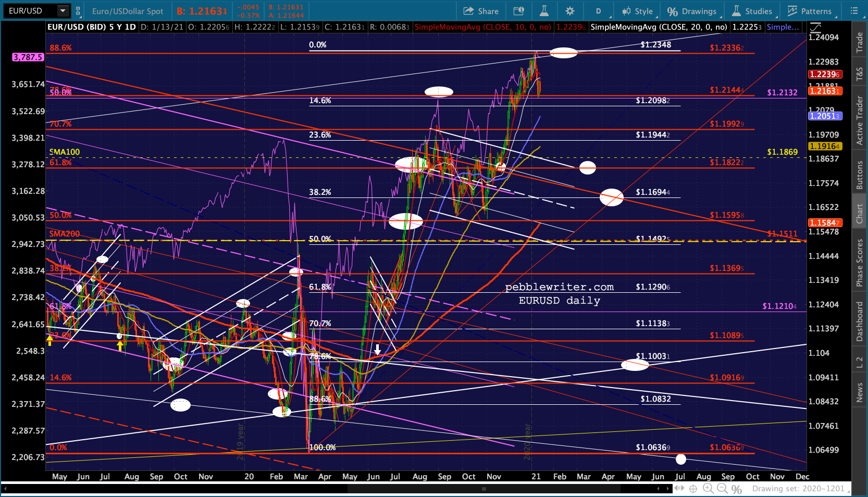Click the zoom in magnifier icon
This screenshot has width=868, height=497.
708,489
